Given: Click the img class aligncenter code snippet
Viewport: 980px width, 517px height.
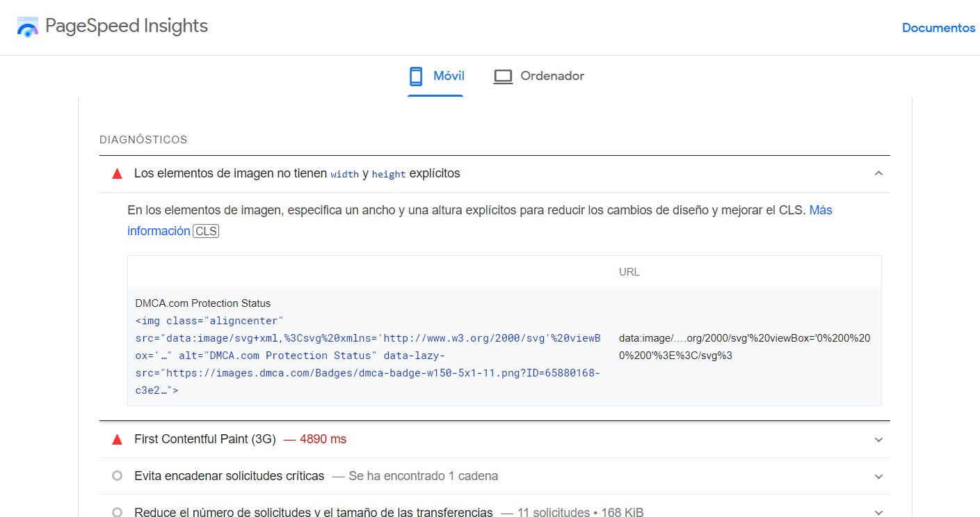Looking at the screenshot, I should [369, 356].
